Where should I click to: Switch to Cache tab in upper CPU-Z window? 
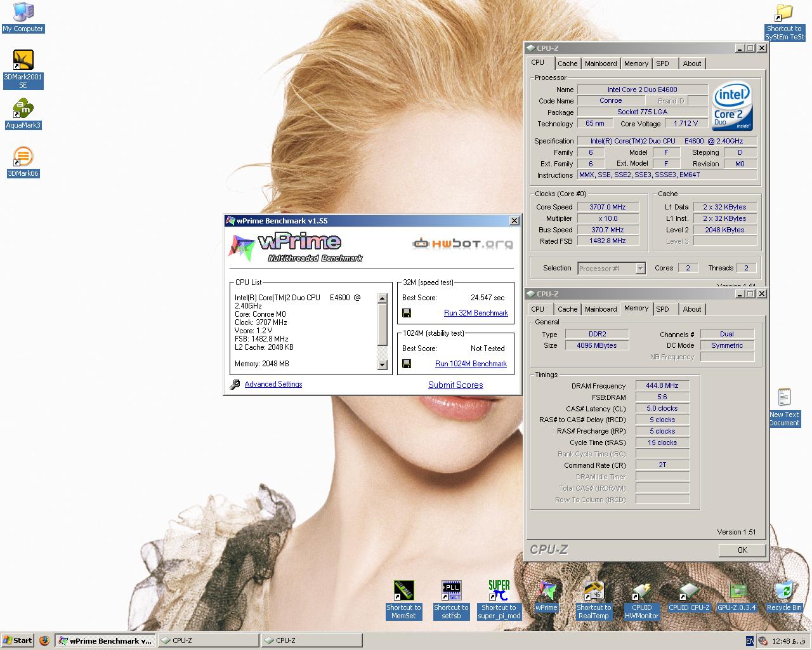(567, 63)
